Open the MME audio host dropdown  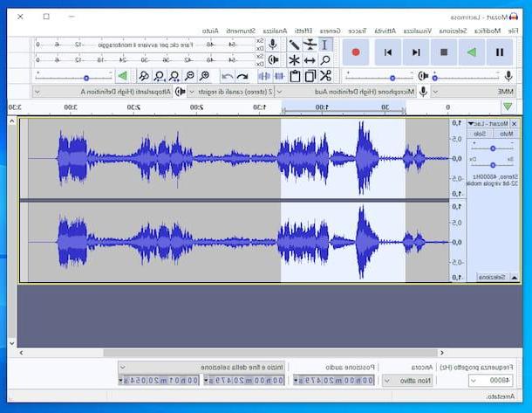point(474,92)
